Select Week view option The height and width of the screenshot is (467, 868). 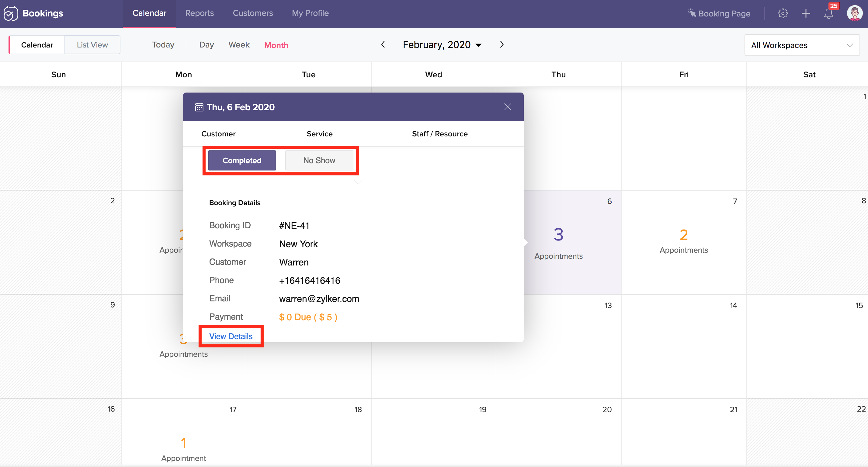(239, 45)
